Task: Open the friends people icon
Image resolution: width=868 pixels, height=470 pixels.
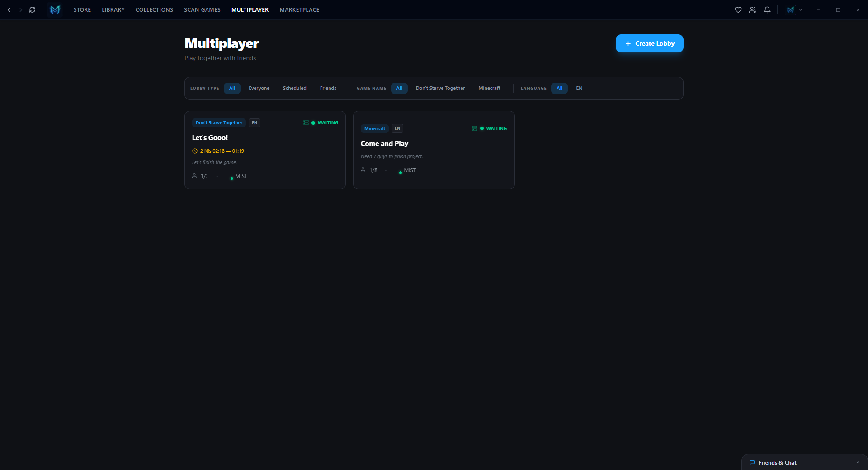Action: click(753, 9)
